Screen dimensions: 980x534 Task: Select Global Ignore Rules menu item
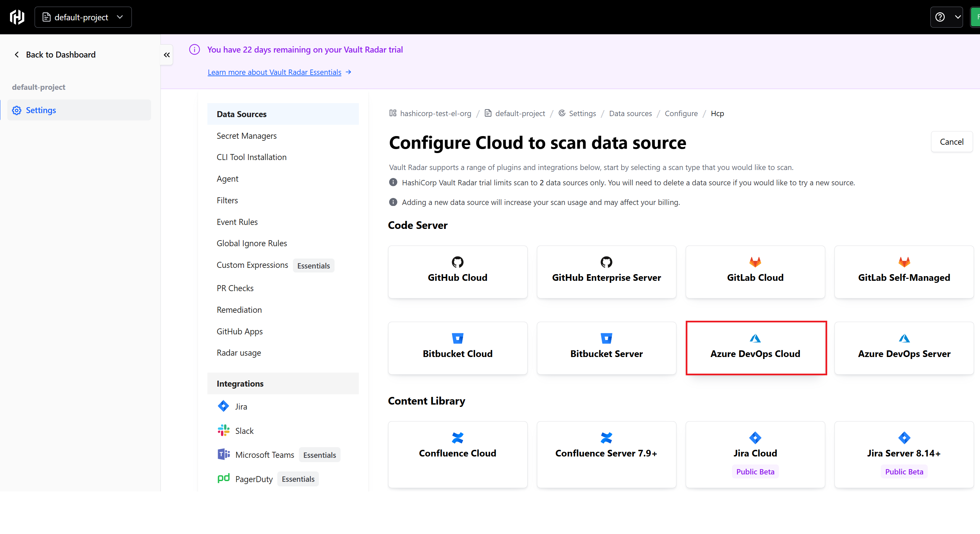point(251,244)
